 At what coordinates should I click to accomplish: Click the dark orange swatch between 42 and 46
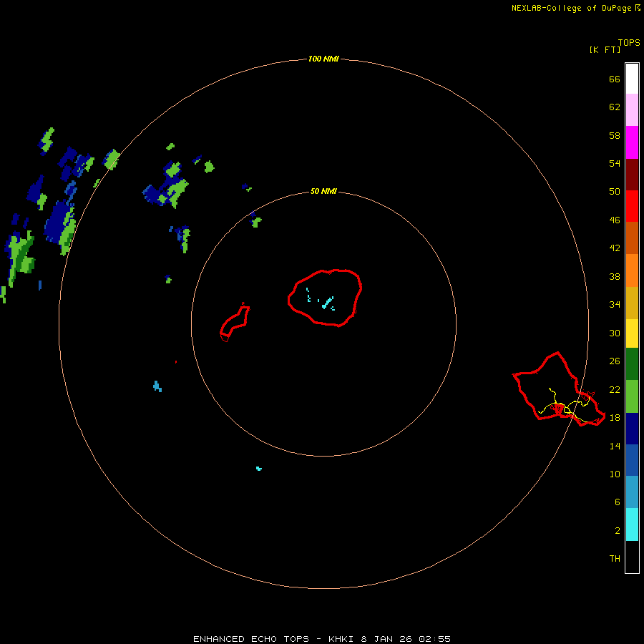(632, 238)
